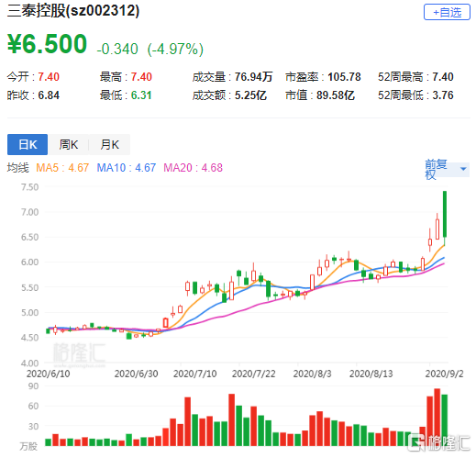Click the 均线 label
The height and width of the screenshot is (458, 476).
coord(18,168)
